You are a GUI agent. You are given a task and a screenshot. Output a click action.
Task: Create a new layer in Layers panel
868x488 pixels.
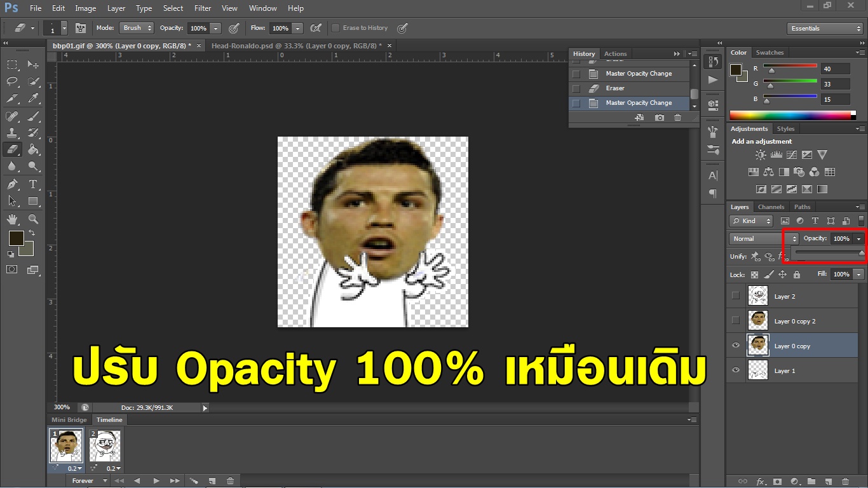828,482
